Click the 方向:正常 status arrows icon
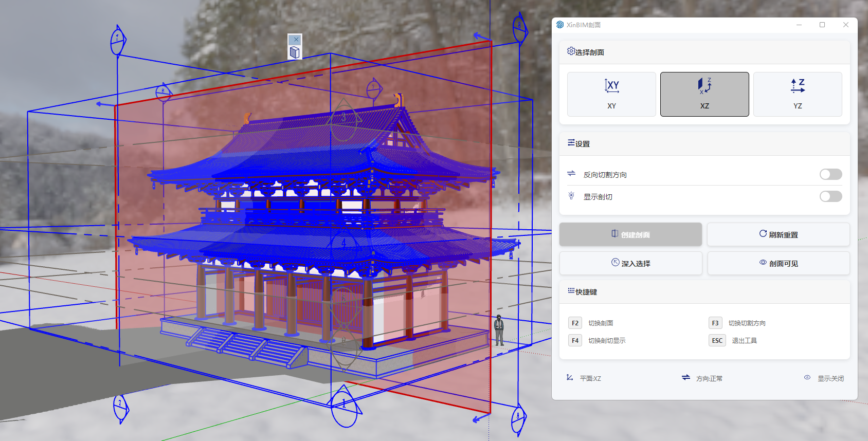Viewport: 868px width, 441px height. click(686, 378)
